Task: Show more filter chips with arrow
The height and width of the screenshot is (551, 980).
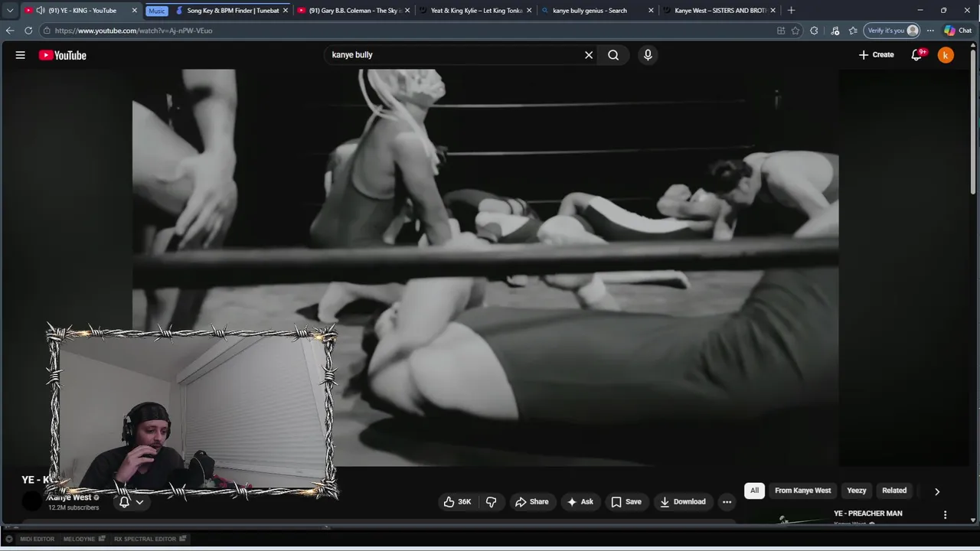Action: tap(937, 491)
